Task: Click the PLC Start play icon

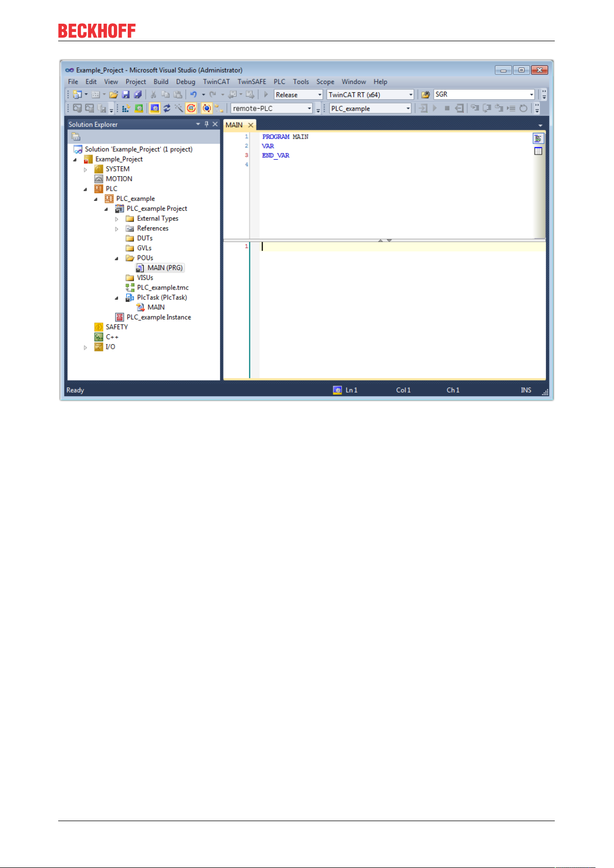Action: (435, 108)
